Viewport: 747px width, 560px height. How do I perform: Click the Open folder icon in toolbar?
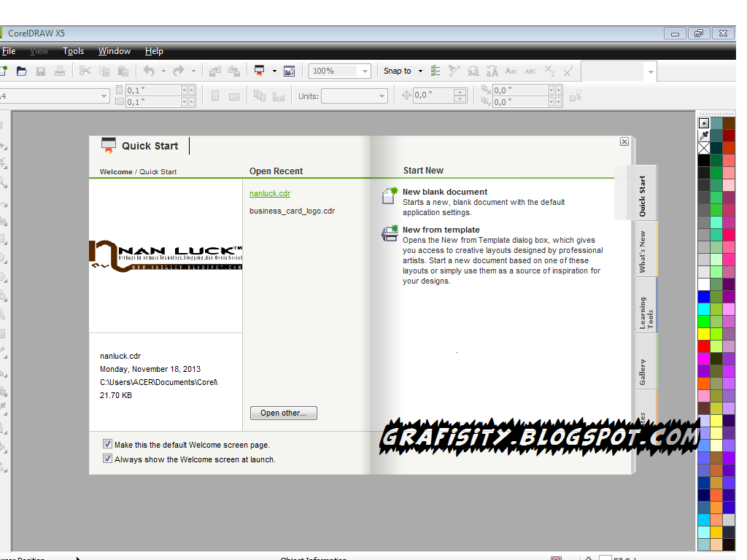21,71
